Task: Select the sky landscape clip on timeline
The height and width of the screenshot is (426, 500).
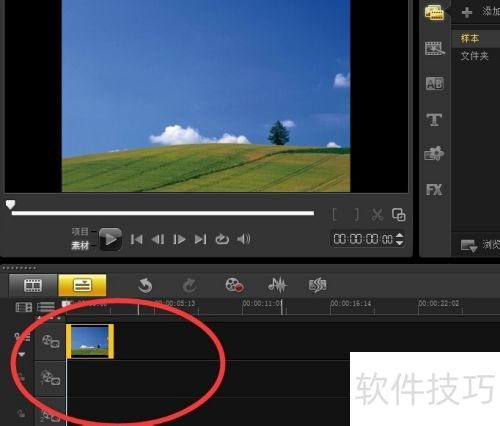Action: coord(90,341)
